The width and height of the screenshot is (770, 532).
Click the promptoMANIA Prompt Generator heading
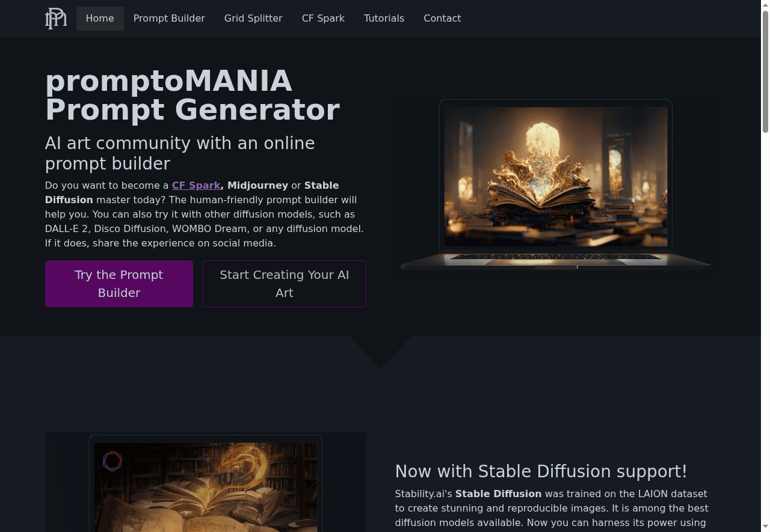tap(192, 96)
